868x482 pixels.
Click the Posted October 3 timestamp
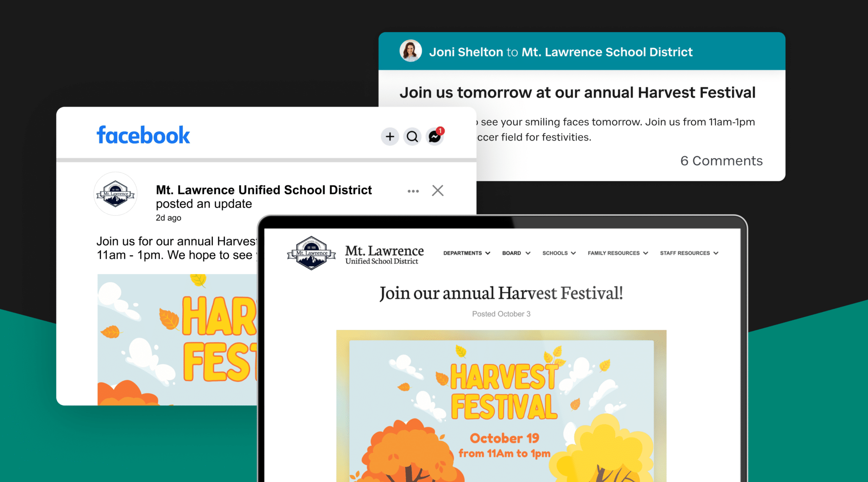(x=501, y=314)
